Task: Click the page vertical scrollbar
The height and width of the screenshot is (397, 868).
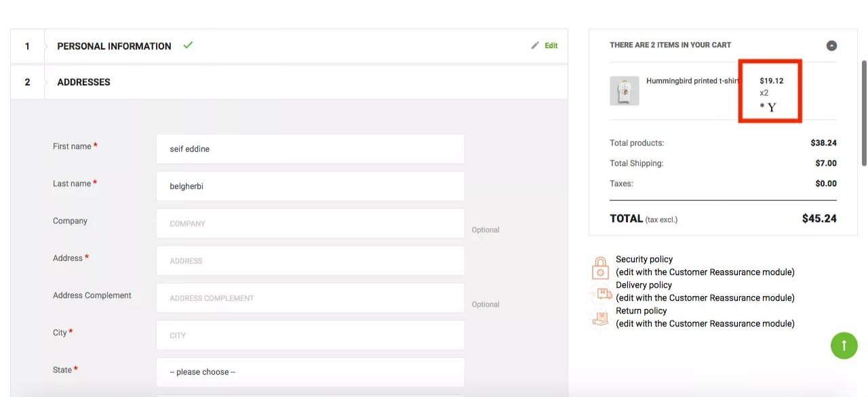Action: (864, 112)
